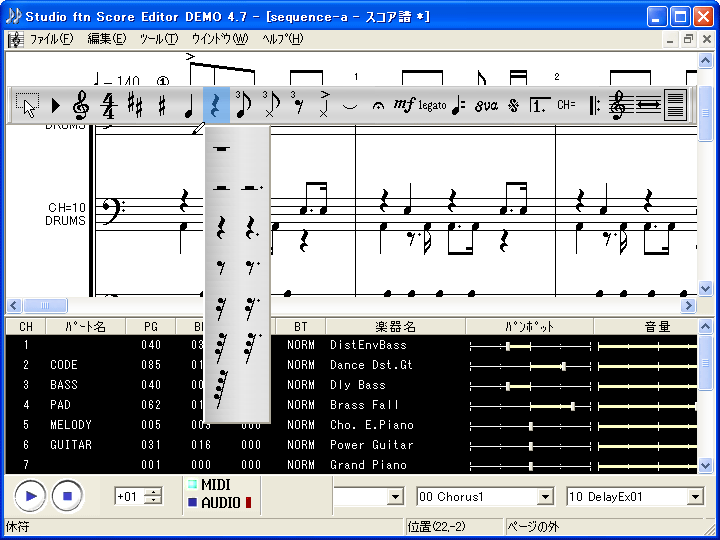Select the arrow selection tool
Image resolution: width=720 pixels, height=540 pixels.
(x=28, y=105)
